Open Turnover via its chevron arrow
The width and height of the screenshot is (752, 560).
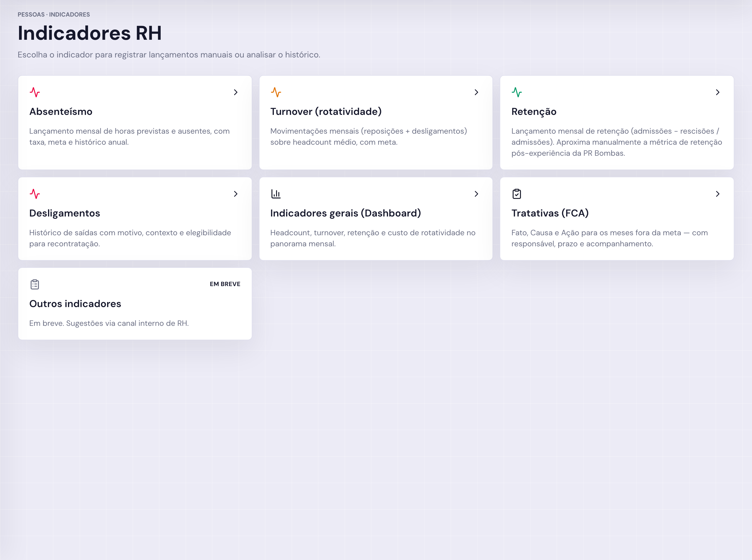[x=476, y=92]
